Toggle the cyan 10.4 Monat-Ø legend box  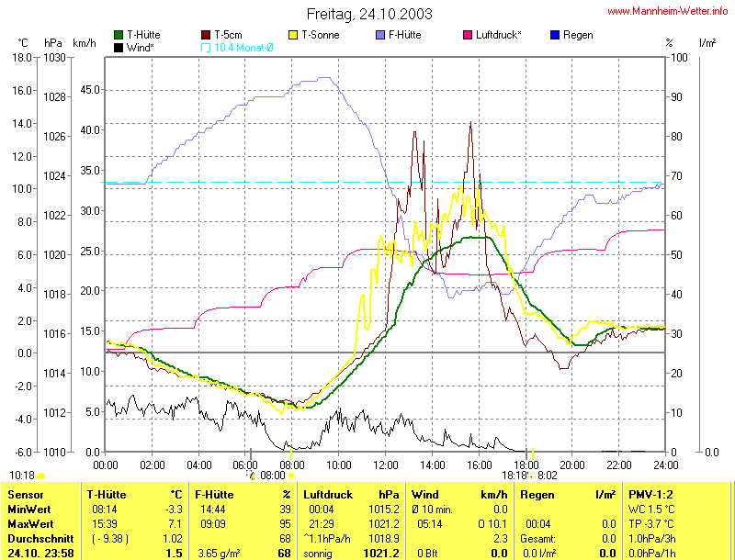pyautogui.click(x=206, y=47)
